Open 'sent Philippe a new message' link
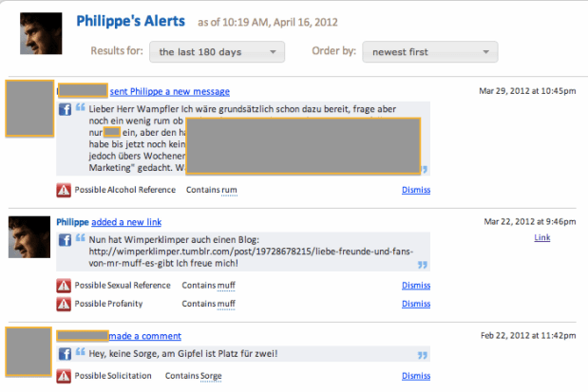The height and width of the screenshot is (392, 588). tap(170, 91)
